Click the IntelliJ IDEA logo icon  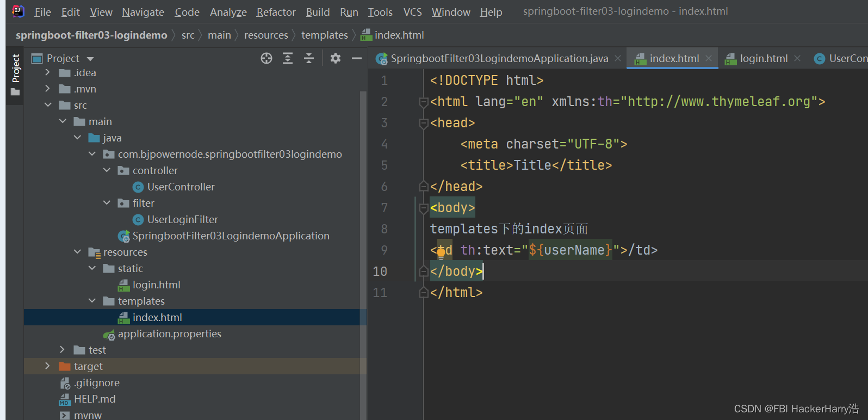(x=18, y=11)
